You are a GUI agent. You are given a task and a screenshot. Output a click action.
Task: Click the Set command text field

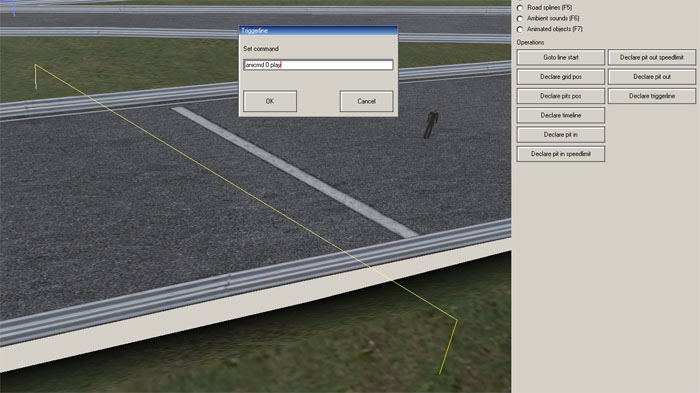[318, 65]
